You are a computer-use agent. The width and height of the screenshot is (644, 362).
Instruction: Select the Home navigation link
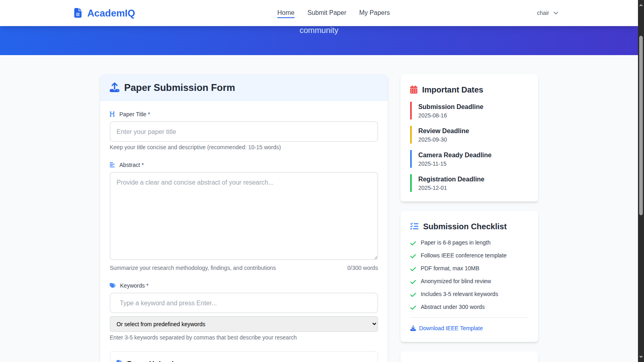click(x=286, y=12)
